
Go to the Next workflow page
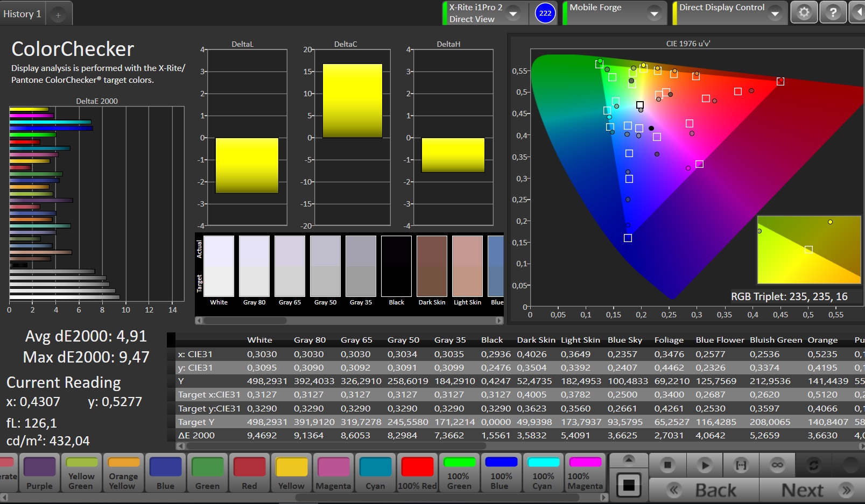coord(811,490)
